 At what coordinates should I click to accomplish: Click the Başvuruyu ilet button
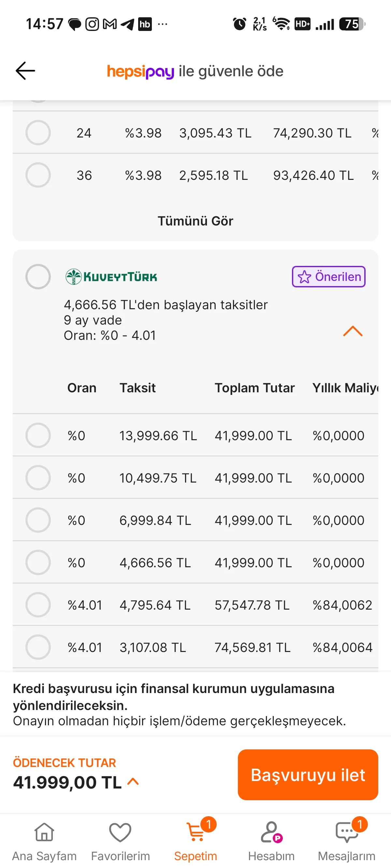(308, 775)
